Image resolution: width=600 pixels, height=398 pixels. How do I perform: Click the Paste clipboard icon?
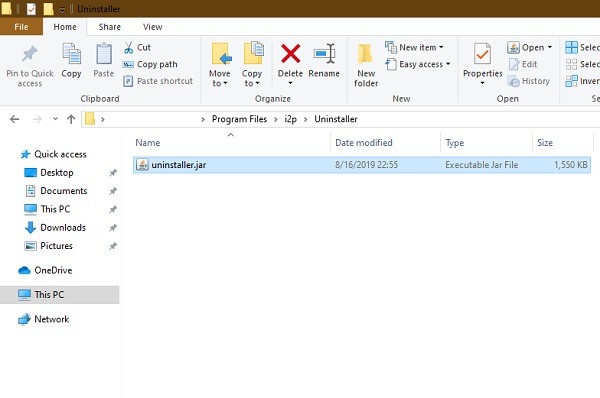[104, 54]
